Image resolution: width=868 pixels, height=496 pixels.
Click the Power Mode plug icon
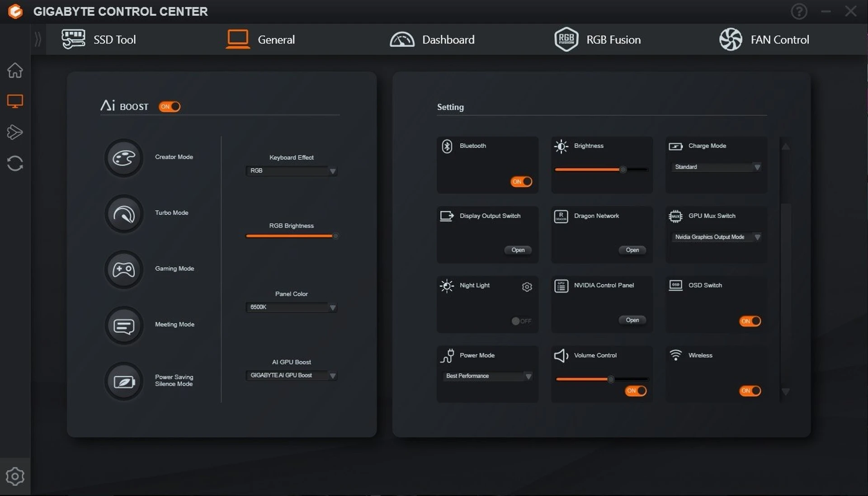pos(447,356)
